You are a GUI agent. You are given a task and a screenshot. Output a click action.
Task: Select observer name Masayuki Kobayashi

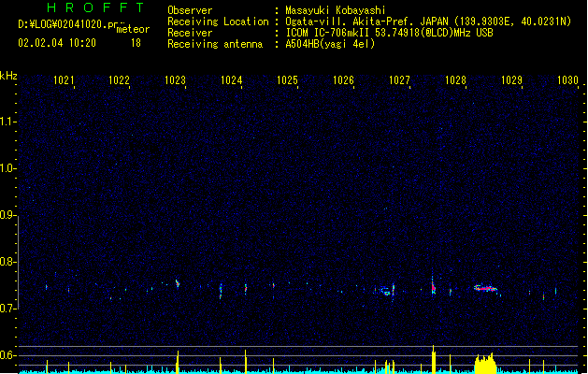pyautogui.click(x=336, y=10)
